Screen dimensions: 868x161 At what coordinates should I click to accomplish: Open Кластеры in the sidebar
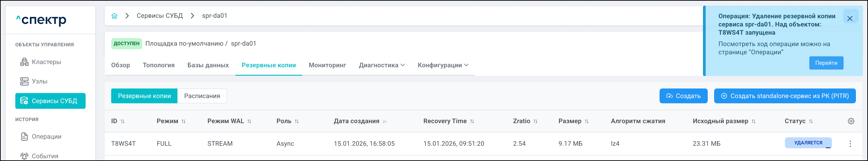pyautogui.click(x=46, y=62)
